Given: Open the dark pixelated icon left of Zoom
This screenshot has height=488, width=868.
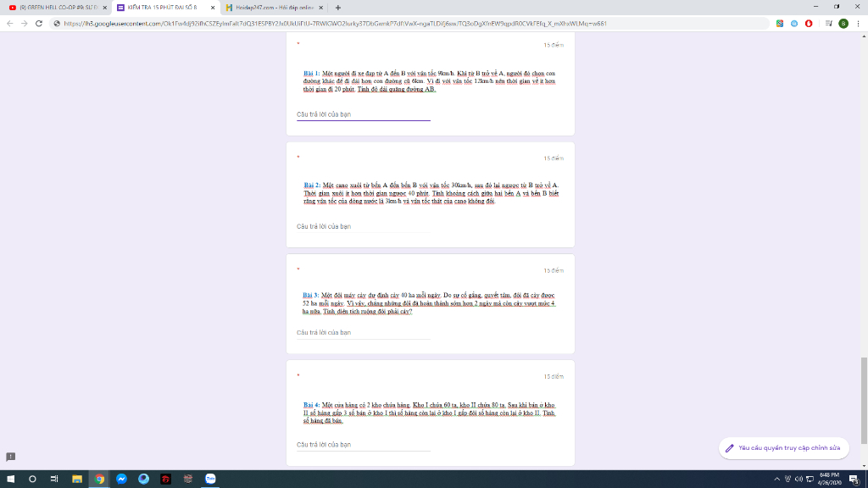Looking at the screenshot, I should [187, 480].
